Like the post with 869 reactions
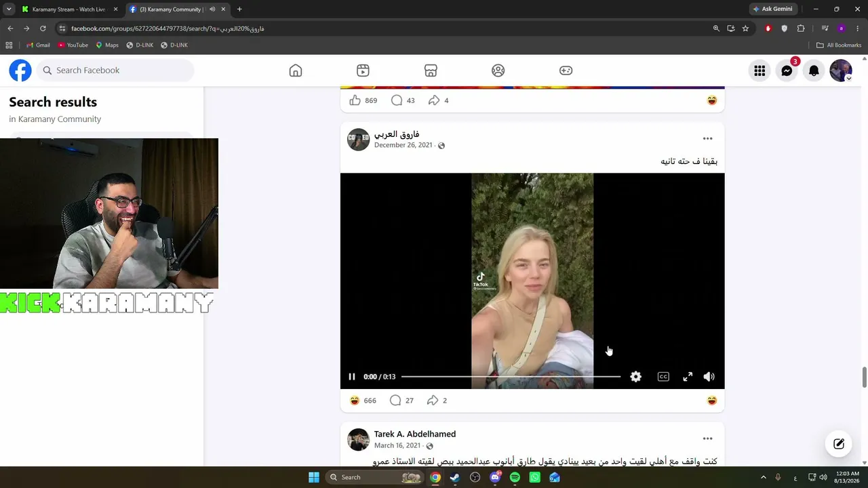This screenshot has height=488, width=868. [x=355, y=100]
